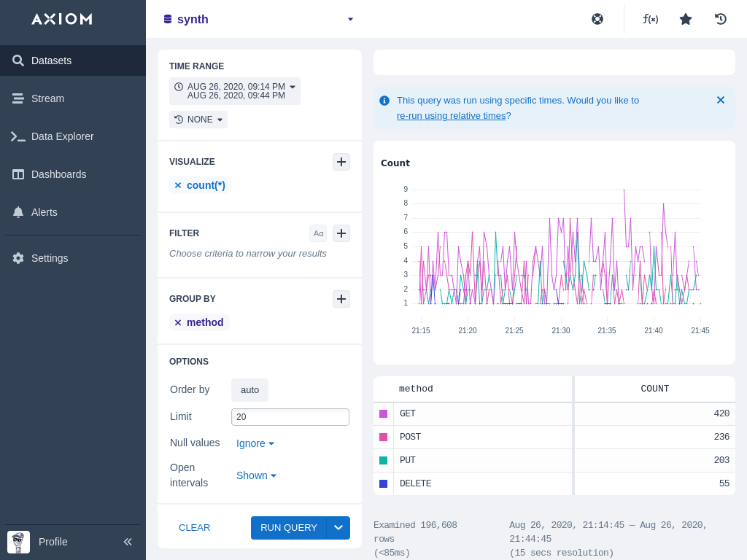Click the star favorites icon

[686, 19]
